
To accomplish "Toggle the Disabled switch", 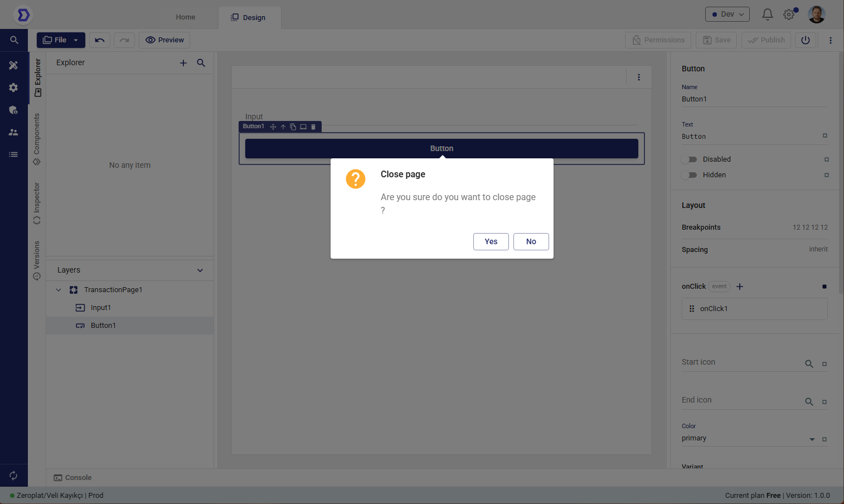I will [x=689, y=159].
